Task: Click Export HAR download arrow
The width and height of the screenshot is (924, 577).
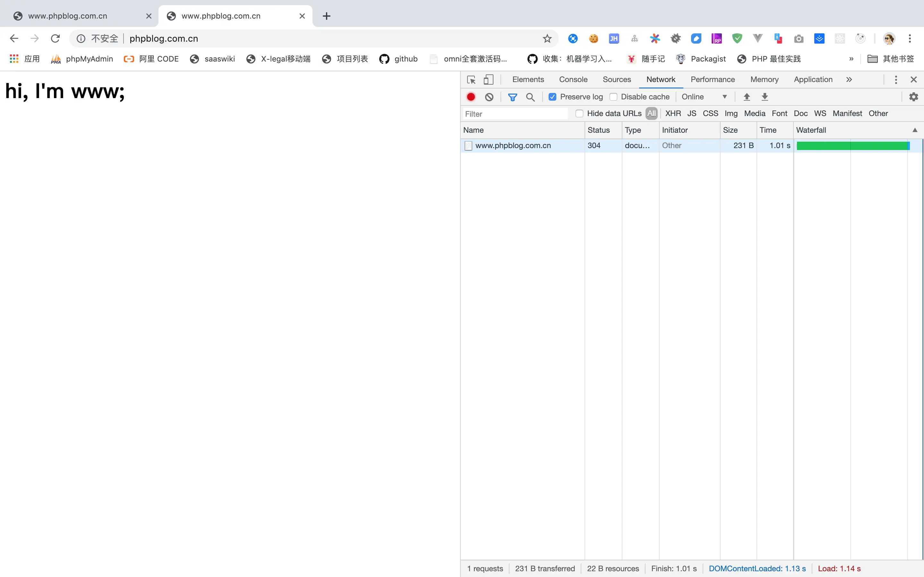Action: [x=765, y=97]
